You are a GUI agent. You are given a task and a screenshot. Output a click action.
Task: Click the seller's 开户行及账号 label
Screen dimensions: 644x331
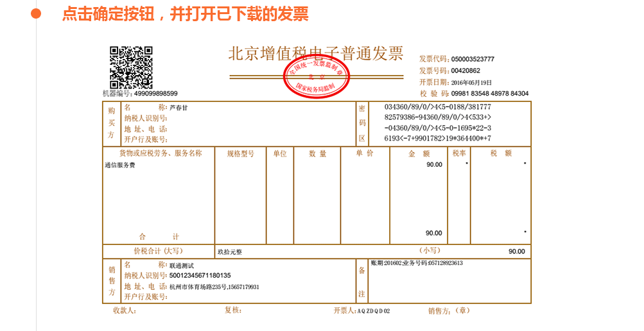tap(146, 296)
